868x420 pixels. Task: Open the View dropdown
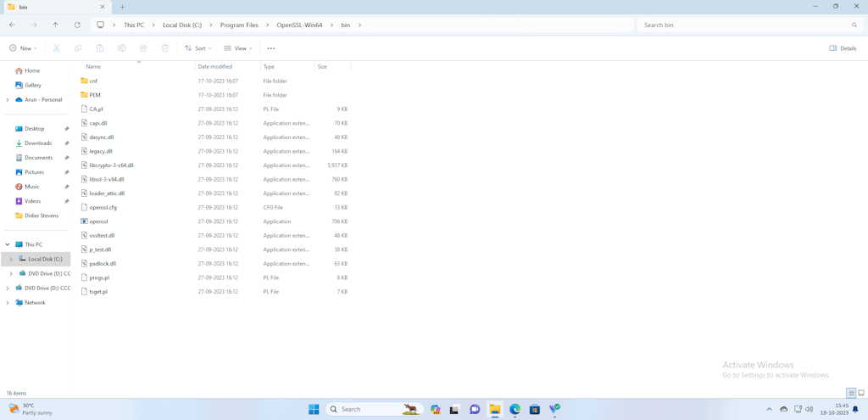tap(238, 48)
